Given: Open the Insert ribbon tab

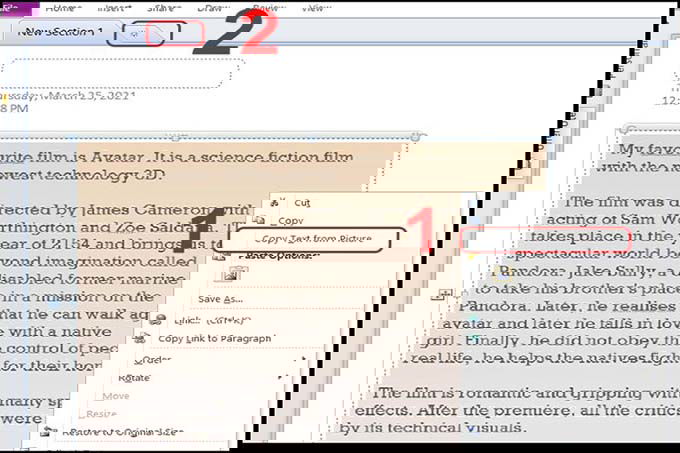Looking at the screenshot, I should click(x=114, y=8).
